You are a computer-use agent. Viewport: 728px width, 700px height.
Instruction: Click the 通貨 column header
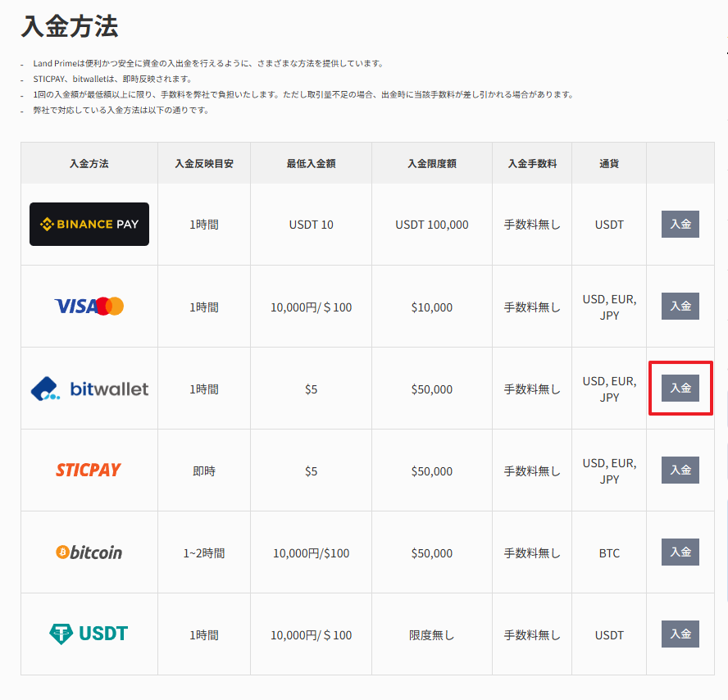coord(608,163)
